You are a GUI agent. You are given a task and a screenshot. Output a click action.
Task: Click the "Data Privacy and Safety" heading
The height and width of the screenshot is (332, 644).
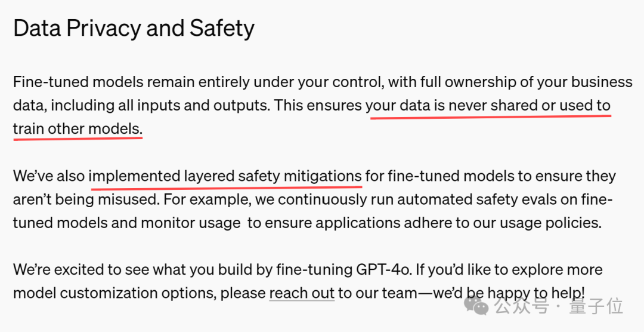pyautogui.click(x=134, y=28)
